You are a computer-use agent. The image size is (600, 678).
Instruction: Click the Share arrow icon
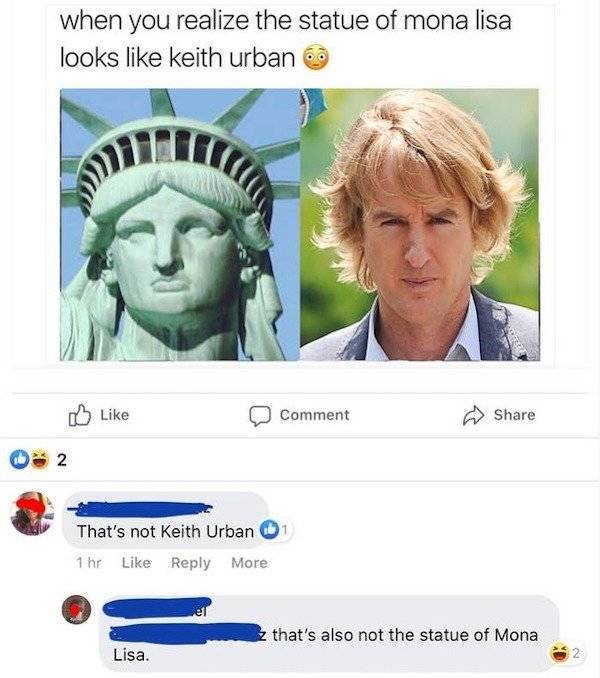473,416
